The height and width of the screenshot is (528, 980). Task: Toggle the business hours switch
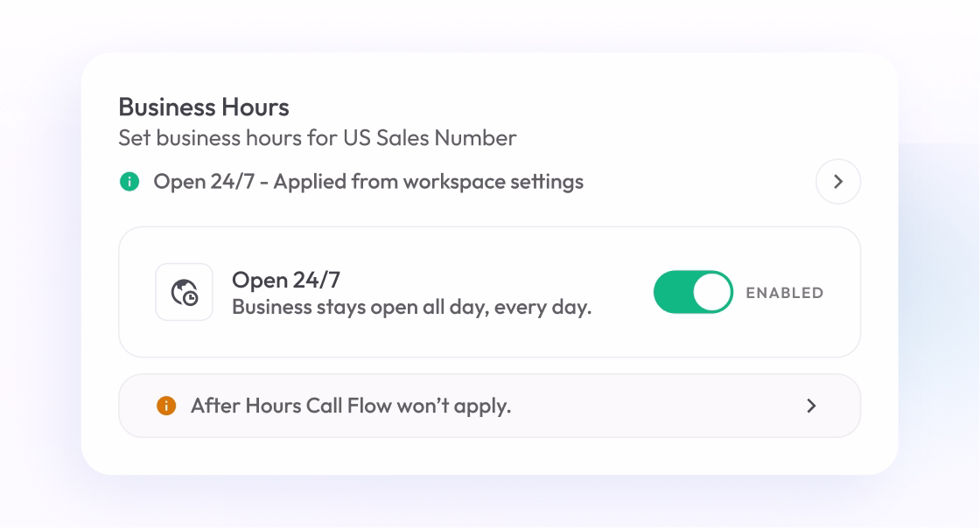tap(693, 291)
